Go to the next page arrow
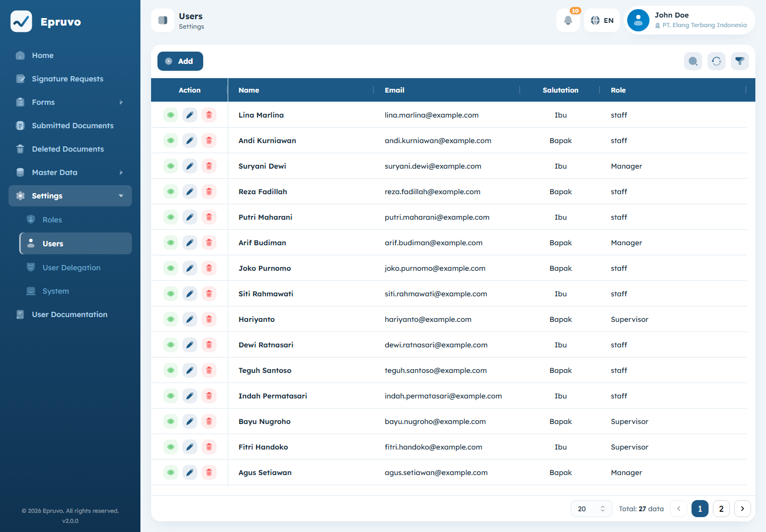 point(743,509)
